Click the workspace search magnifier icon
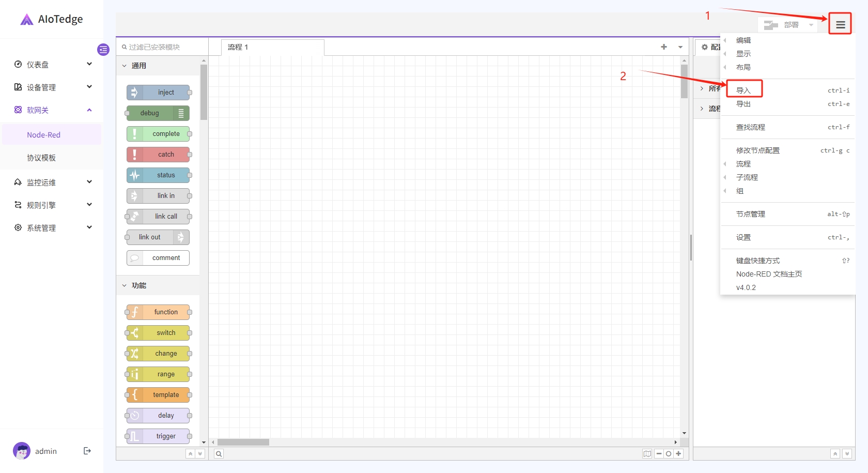 point(219,454)
